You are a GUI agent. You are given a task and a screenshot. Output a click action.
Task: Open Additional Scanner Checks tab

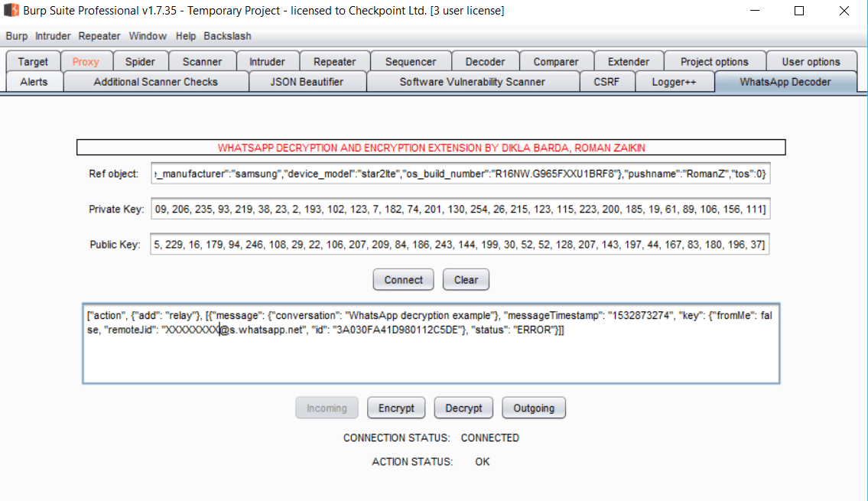coord(155,82)
